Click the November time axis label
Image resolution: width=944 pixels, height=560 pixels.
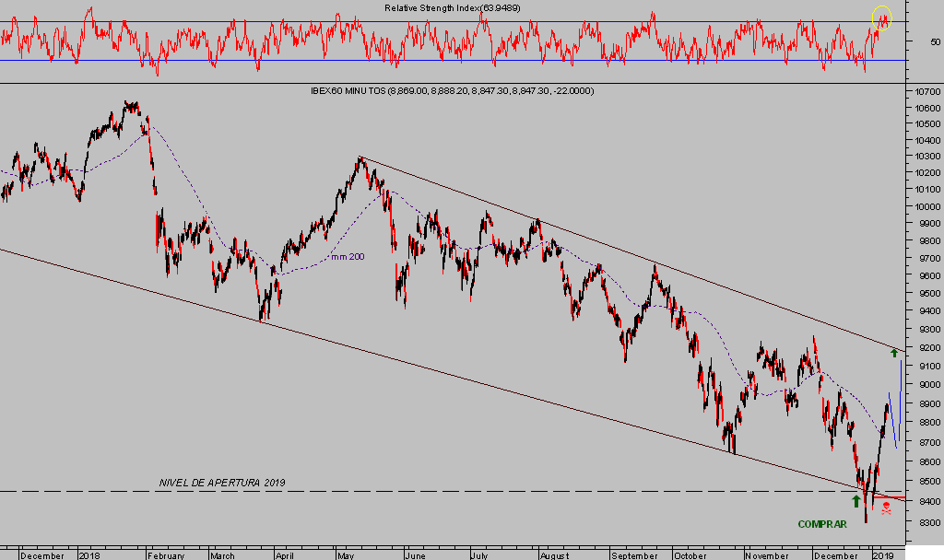767,555
